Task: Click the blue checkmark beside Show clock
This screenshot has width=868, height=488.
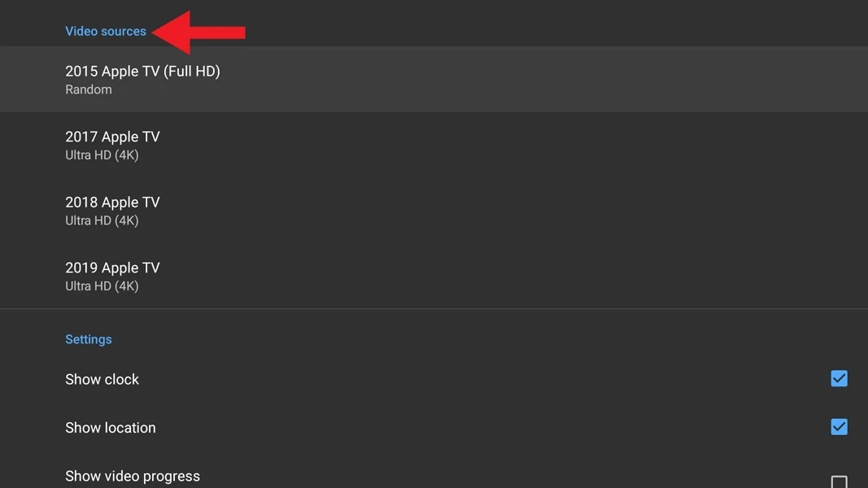Action: click(x=839, y=379)
